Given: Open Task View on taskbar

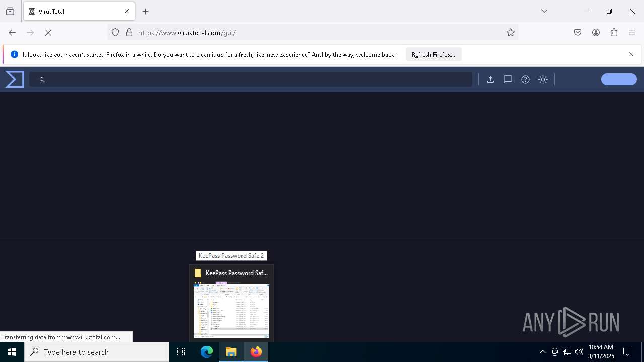Looking at the screenshot, I should (181, 352).
